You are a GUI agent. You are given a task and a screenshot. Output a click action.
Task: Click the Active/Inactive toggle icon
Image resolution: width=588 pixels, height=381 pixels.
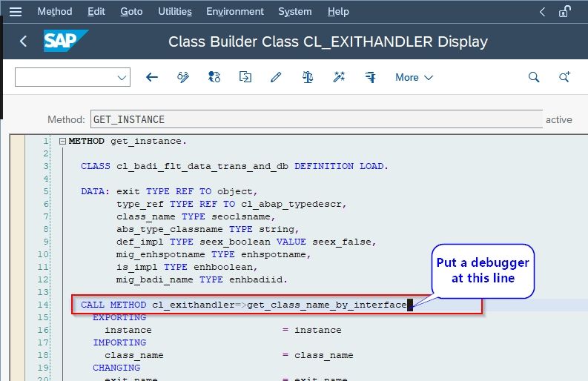point(214,77)
